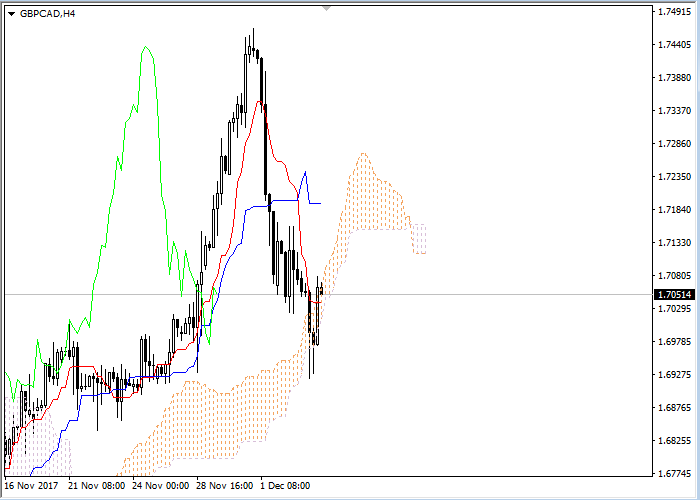This screenshot has width=700, height=500.
Task: Click price scale value 1.73370
Action: (x=675, y=111)
